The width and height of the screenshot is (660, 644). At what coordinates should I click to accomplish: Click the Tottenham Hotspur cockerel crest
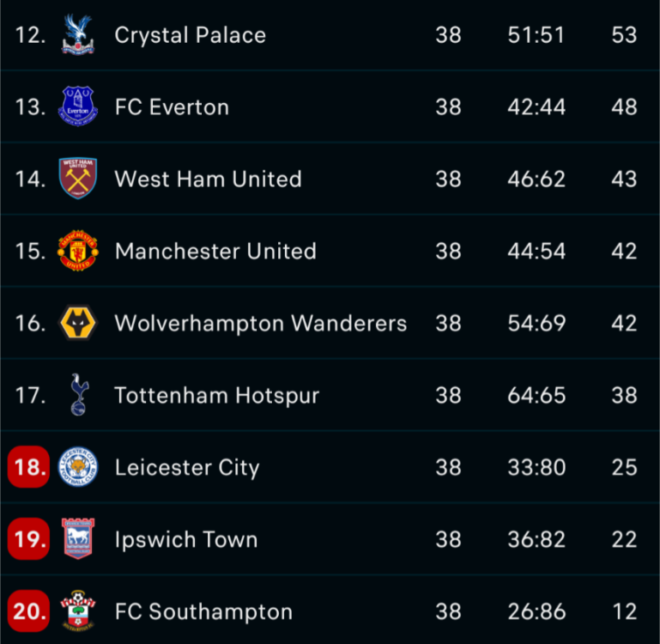pyautogui.click(x=78, y=395)
